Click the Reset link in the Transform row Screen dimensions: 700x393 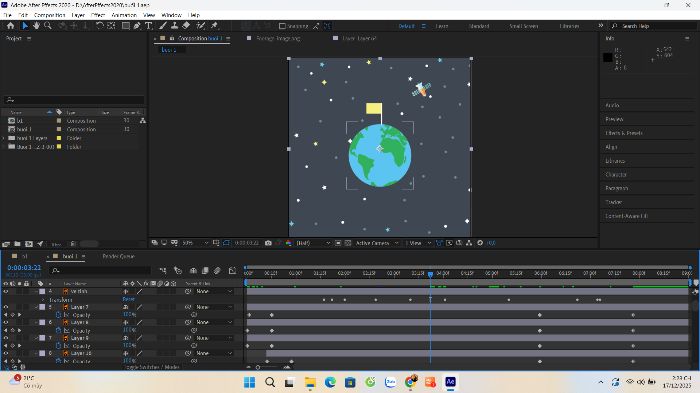(x=129, y=299)
